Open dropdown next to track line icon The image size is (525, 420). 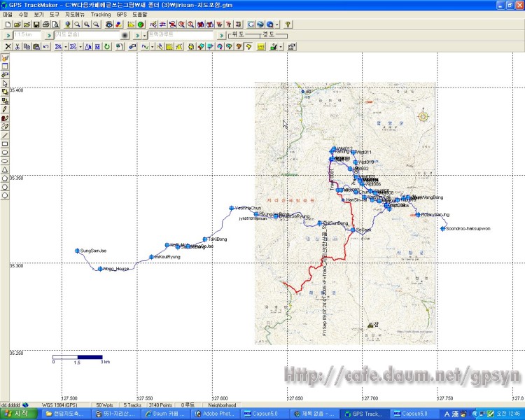coord(153,47)
